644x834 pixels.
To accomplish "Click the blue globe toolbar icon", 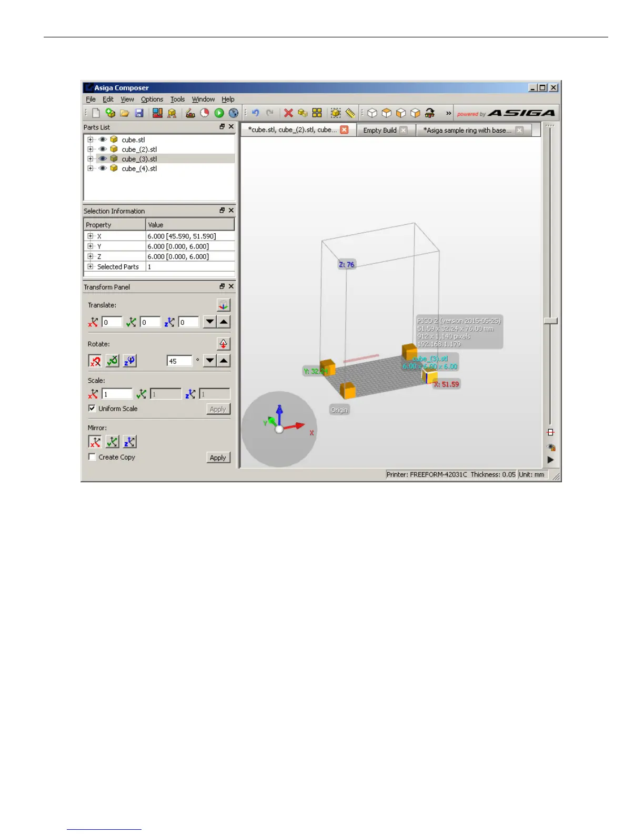I will click(x=234, y=113).
